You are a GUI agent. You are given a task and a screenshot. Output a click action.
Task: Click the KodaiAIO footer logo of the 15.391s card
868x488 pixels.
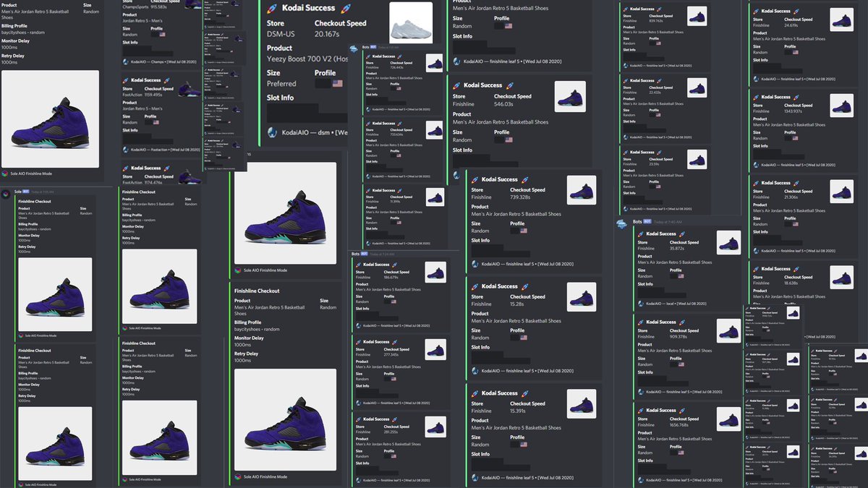[476, 478]
